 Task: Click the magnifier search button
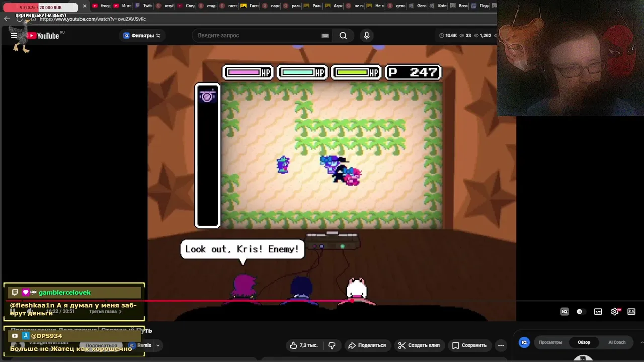point(343,36)
